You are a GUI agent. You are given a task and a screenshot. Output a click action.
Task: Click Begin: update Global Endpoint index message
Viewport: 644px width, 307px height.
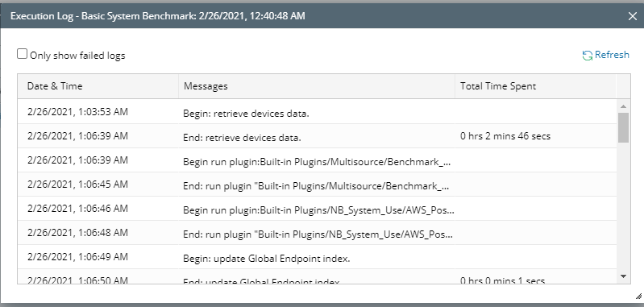pyautogui.click(x=267, y=259)
